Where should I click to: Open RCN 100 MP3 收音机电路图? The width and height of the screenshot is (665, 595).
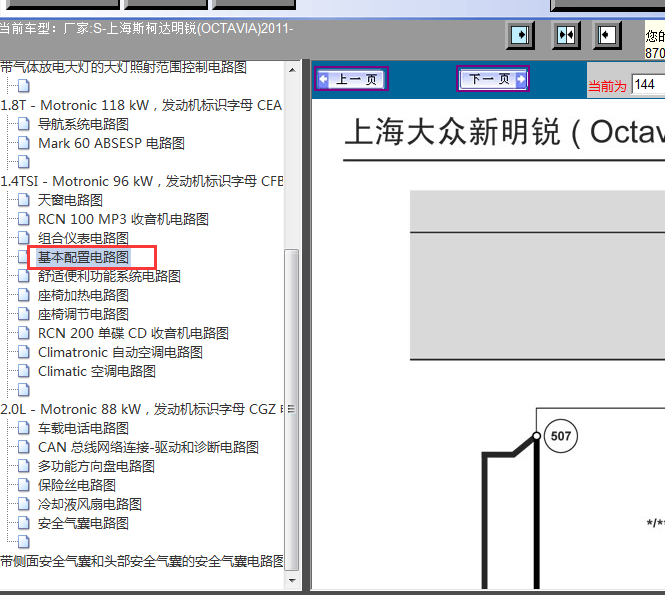(123, 219)
